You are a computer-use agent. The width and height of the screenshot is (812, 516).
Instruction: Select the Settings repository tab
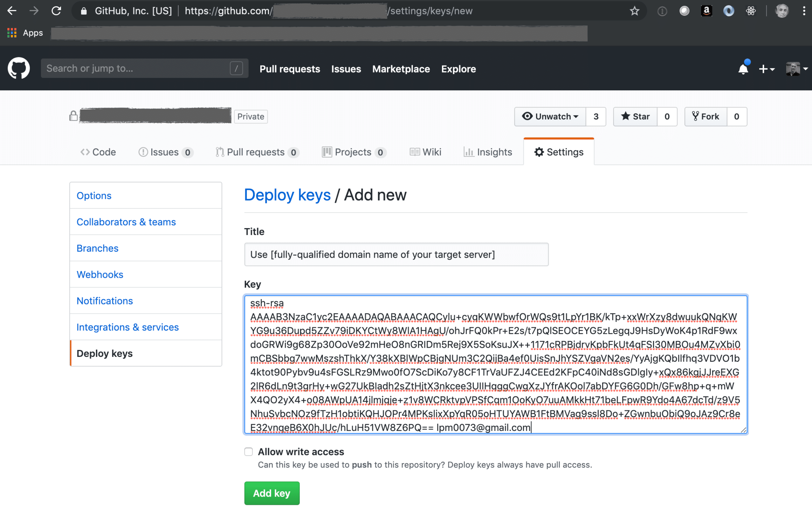[559, 152]
